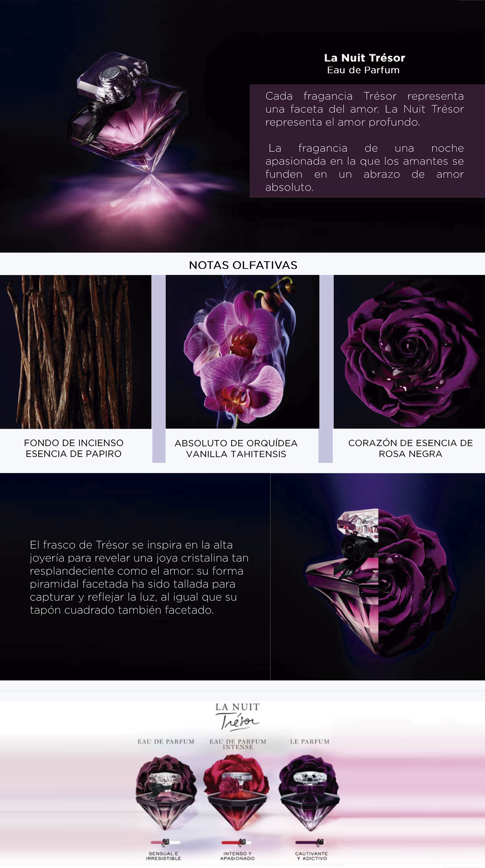Click the pink intensity bar above SENSUAL E IRRESISTIBLE

(165, 842)
